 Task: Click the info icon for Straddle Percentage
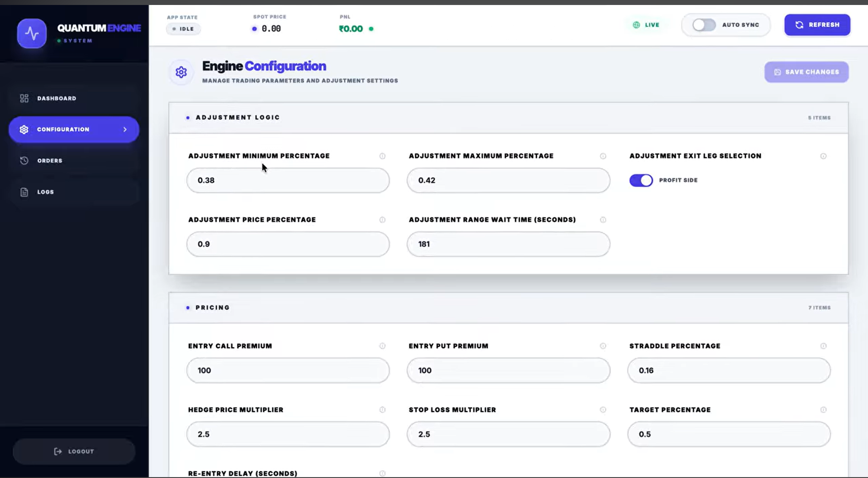point(823,346)
